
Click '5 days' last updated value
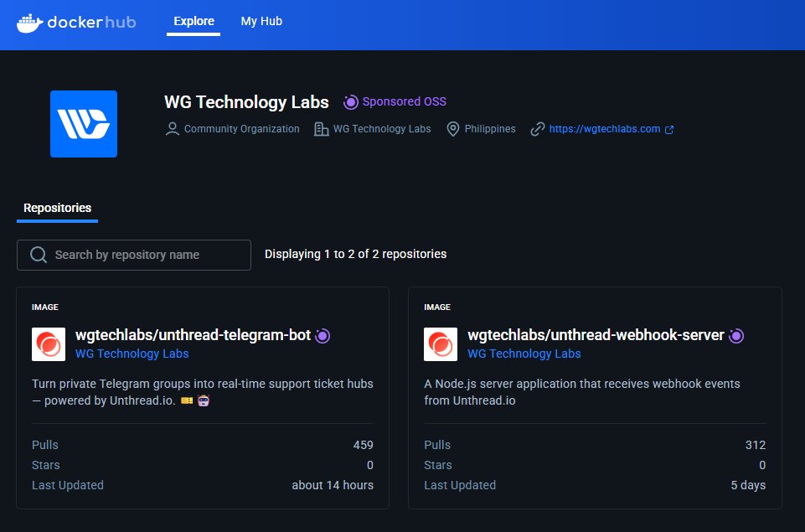tap(748, 485)
